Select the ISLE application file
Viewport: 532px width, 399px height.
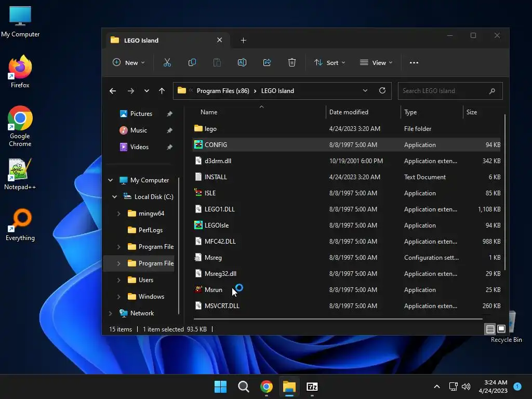tap(347, 193)
